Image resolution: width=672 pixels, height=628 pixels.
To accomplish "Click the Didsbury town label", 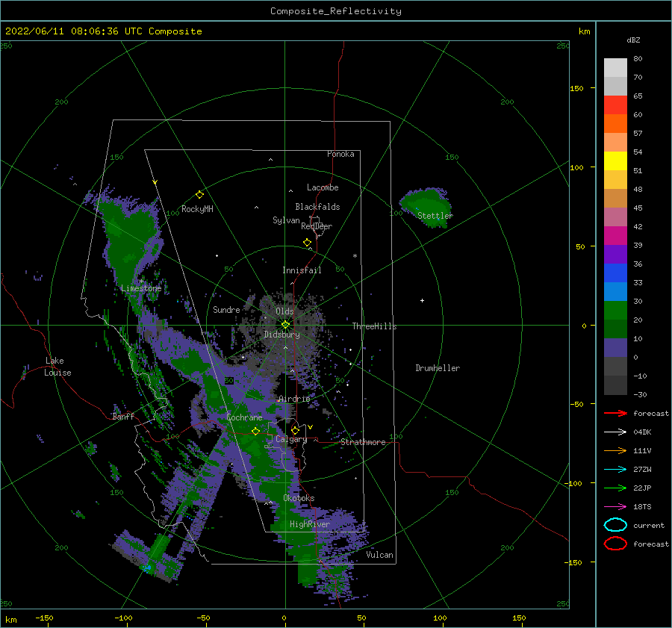I will click(x=281, y=335).
